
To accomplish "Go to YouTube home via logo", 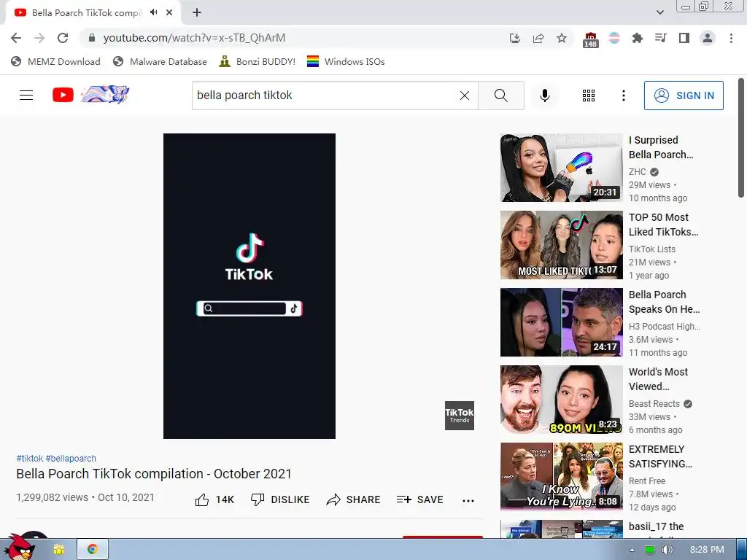I will (x=90, y=95).
